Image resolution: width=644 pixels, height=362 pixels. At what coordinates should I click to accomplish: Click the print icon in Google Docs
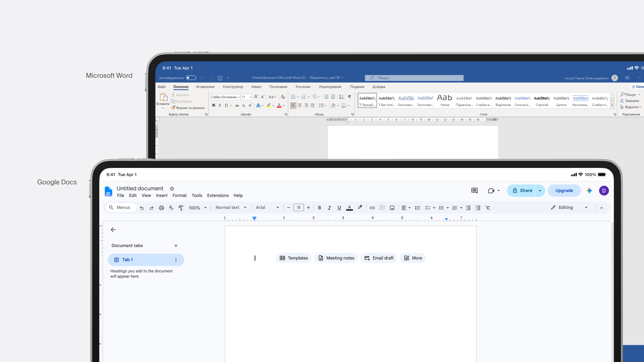click(x=161, y=208)
